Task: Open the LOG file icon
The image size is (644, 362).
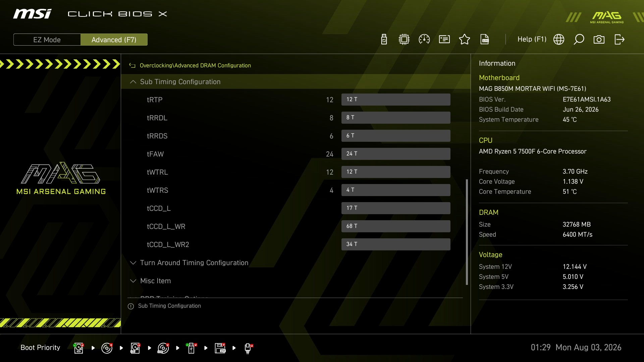Action: coord(485,40)
